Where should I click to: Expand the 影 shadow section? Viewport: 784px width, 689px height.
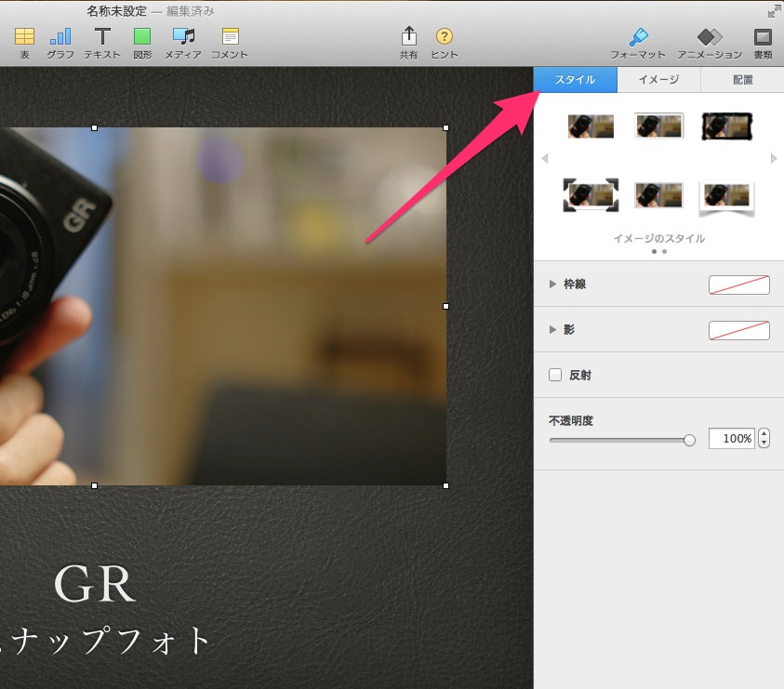(552, 329)
